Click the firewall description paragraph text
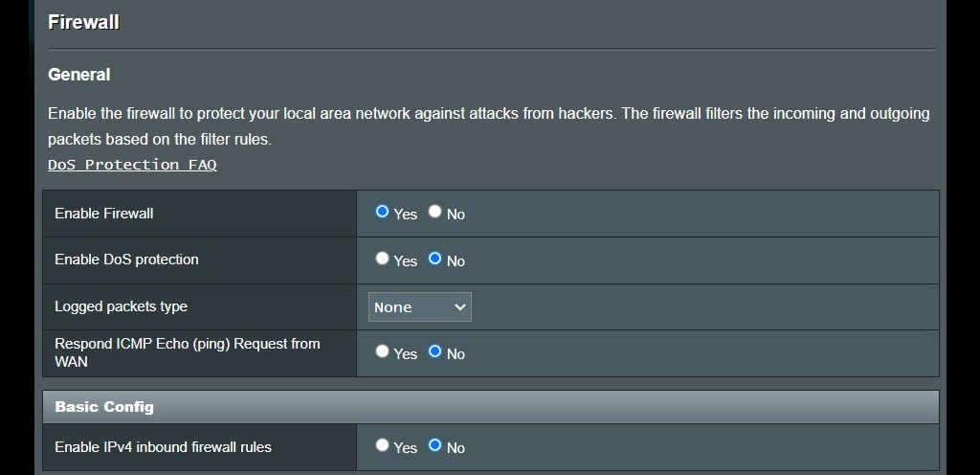Viewport: 980px width, 475px height. [x=489, y=126]
